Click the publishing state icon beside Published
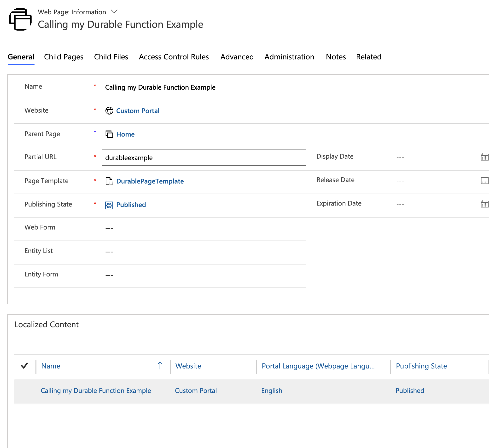 (109, 205)
